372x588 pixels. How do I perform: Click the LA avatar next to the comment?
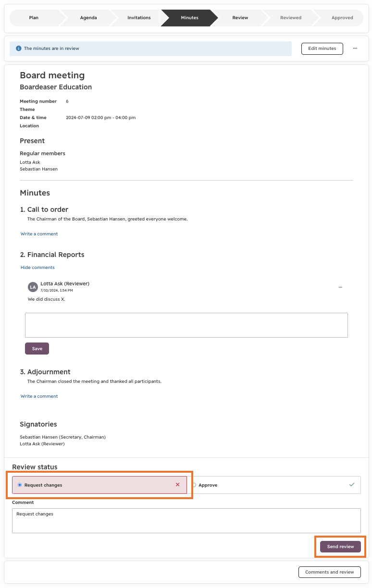pyautogui.click(x=33, y=287)
